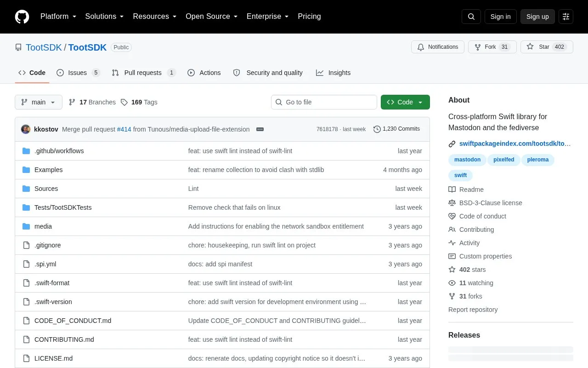Click Report repository link
588x368 pixels.
tap(473, 310)
